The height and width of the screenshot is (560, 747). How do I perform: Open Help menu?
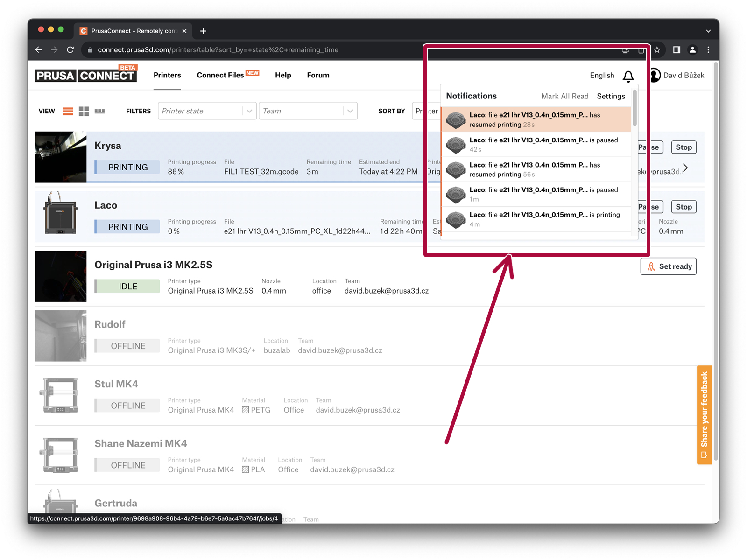point(283,75)
